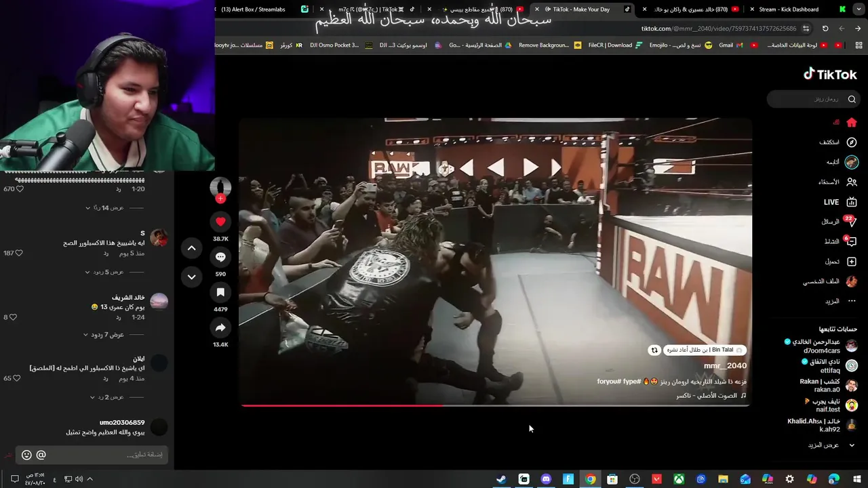Click the video's red progress bar
Screen dimensions: 868x488
pyautogui.click(x=342, y=405)
